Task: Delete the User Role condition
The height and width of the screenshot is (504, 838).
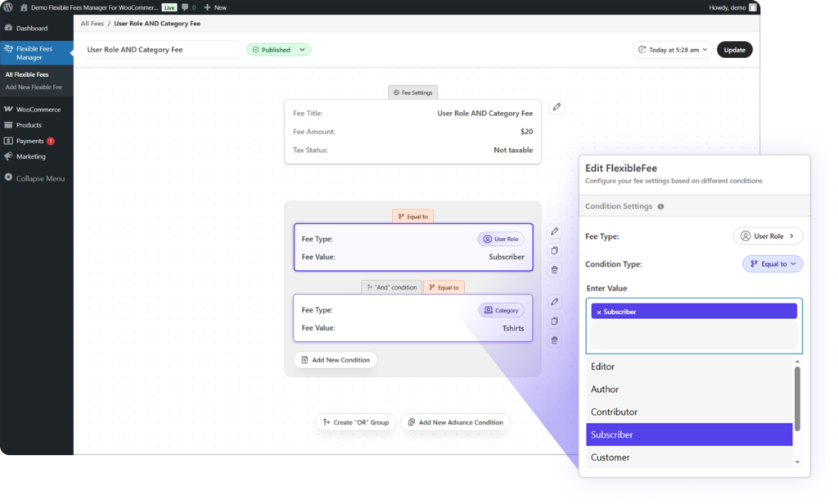Action: pyautogui.click(x=554, y=270)
